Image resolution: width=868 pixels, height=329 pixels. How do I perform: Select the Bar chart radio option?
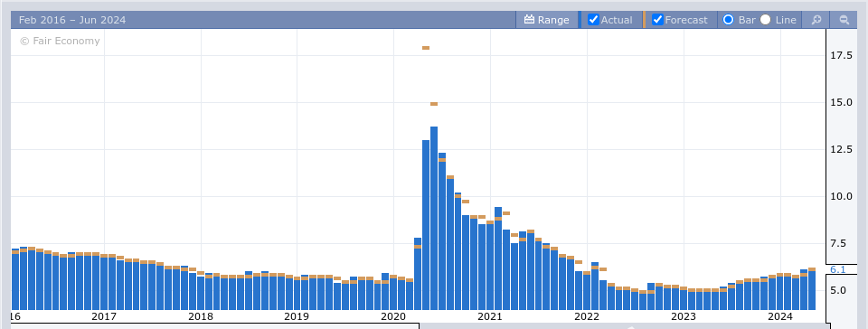[729, 20]
